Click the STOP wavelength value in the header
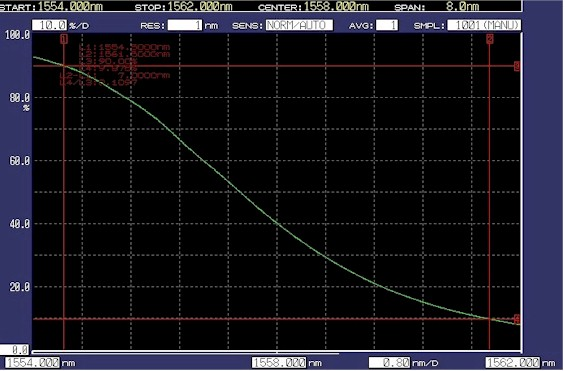The height and width of the screenshot is (371, 565). [x=200, y=6]
